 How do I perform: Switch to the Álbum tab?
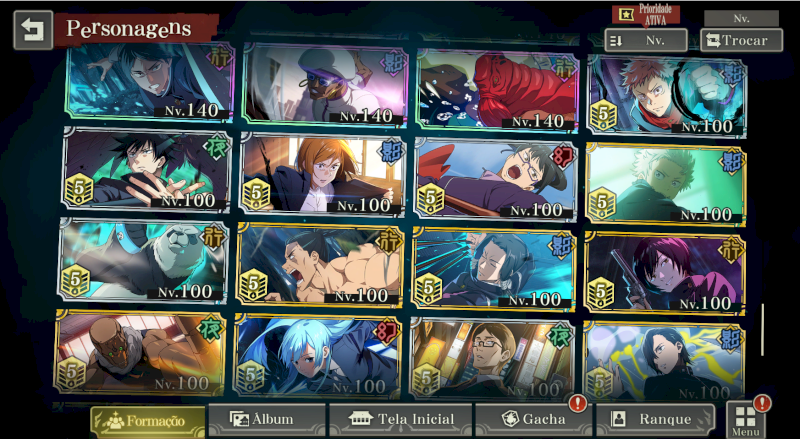267,420
